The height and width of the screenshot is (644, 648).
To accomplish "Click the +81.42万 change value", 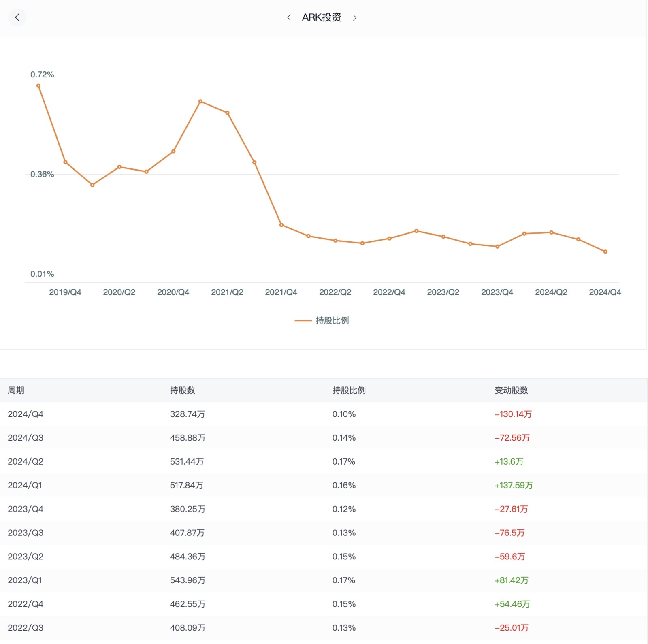I will click(512, 580).
